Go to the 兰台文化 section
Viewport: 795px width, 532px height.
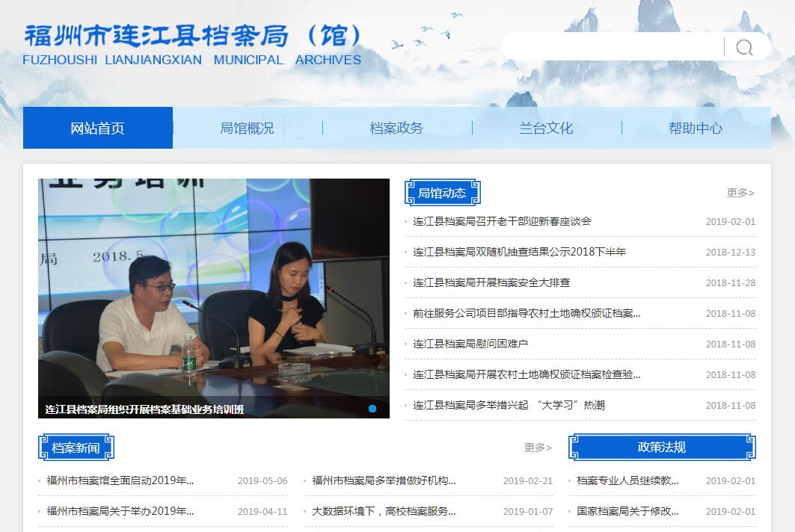point(546,128)
